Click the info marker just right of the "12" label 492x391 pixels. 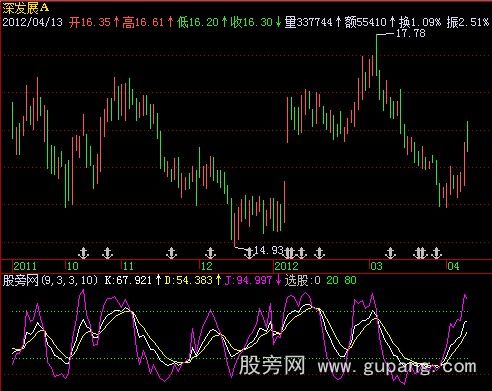(x=210, y=253)
